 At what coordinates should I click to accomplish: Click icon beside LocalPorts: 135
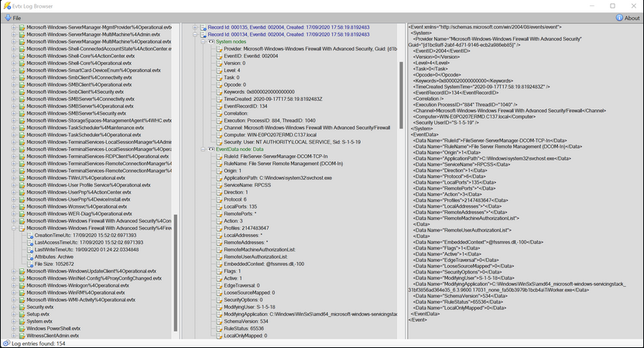point(219,206)
